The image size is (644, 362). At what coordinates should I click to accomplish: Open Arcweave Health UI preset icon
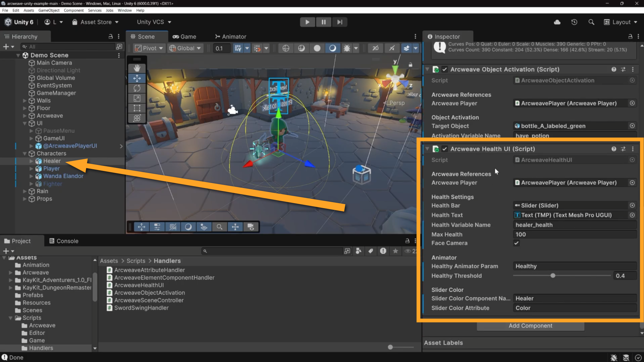[x=623, y=149]
